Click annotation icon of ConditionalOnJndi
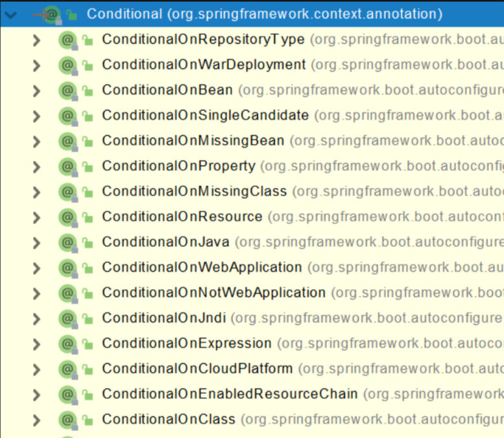The height and width of the screenshot is (438, 504). [x=68, y=319]
